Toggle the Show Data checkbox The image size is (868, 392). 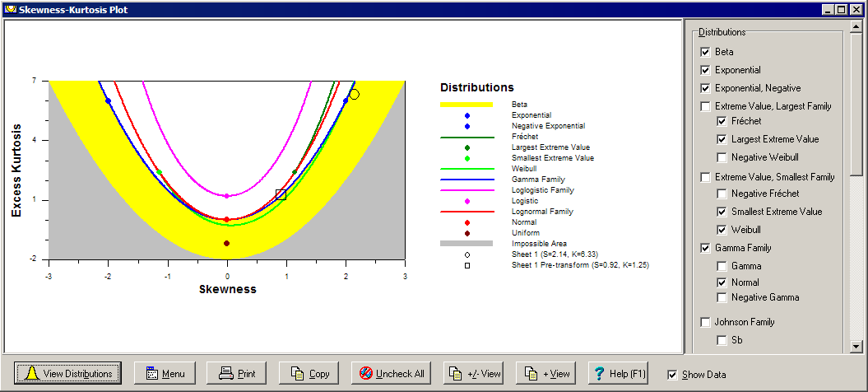(x=672, y=375)
